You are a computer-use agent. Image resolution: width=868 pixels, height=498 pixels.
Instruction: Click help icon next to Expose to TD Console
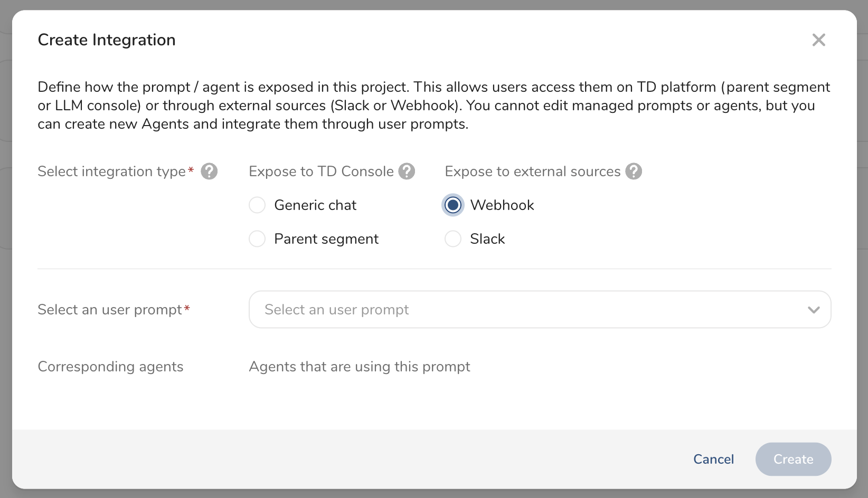[407, 171]
